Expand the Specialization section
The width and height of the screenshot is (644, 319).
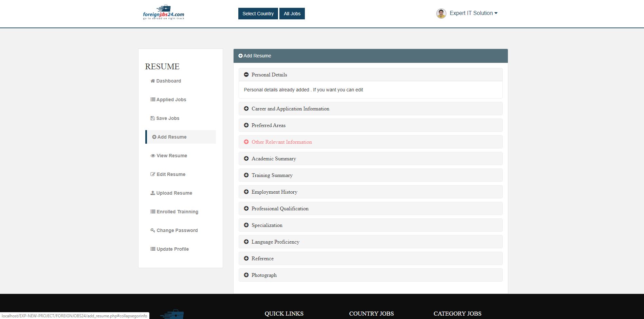coord(371,225)
